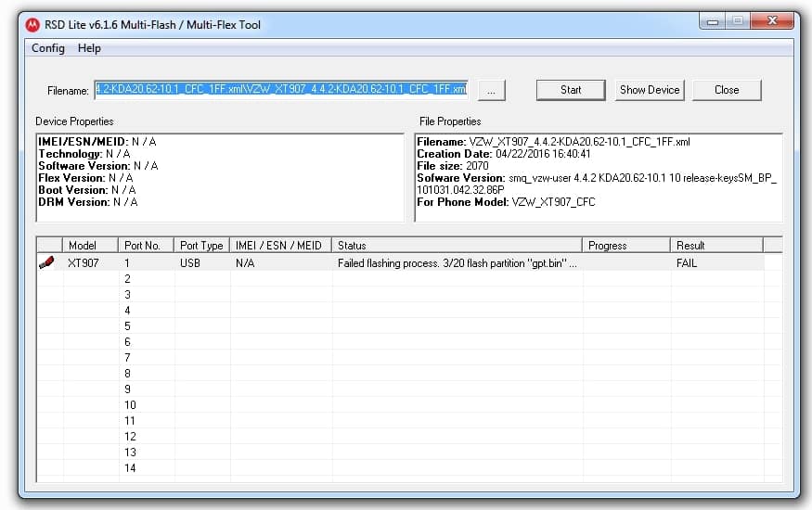Image resolution: width=812 pixels, height=510 pixels.
Task: Click the USB port type cell
Action: coord(190,262)
